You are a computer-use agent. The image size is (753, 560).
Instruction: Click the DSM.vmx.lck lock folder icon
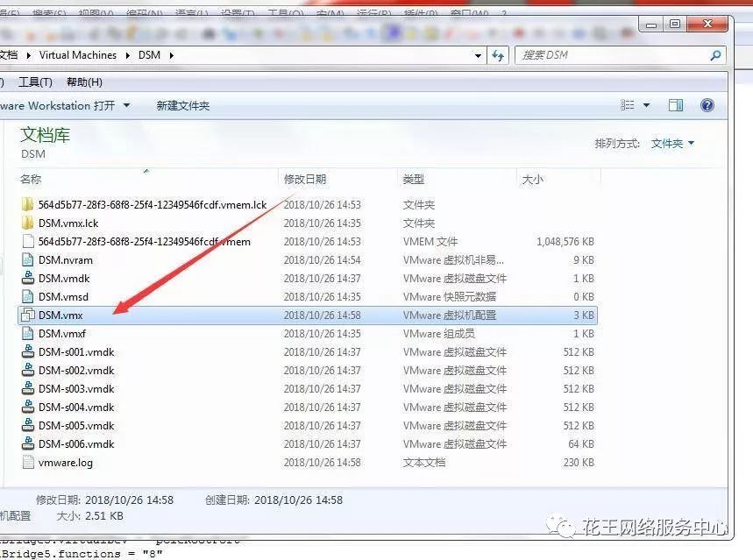click(26, 223)
